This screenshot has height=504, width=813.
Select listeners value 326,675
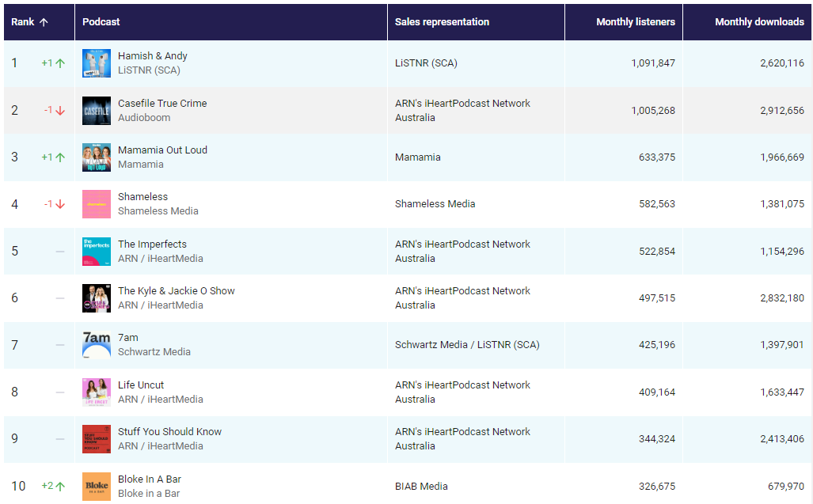tap(657, 487)
